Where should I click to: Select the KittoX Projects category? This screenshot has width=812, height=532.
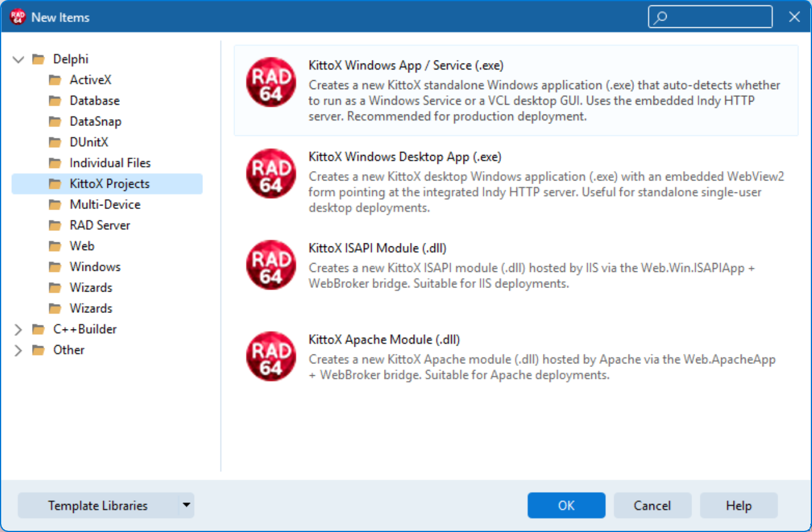(107, 183)
